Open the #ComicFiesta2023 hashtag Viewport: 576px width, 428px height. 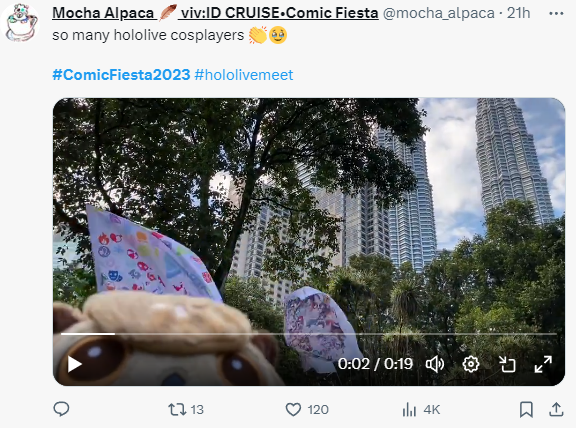[x=121, y=75]
